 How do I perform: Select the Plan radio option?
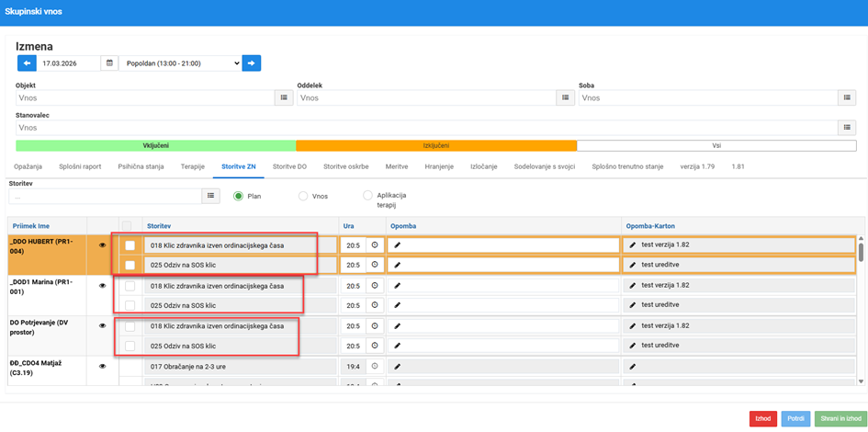tap(239, 196)
